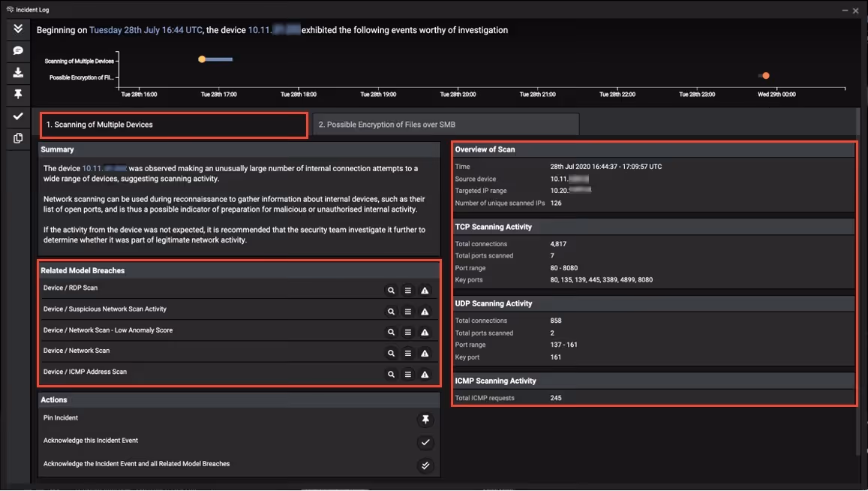
Task: Click the download icon in left sidebar
Action: coord(18,73)
